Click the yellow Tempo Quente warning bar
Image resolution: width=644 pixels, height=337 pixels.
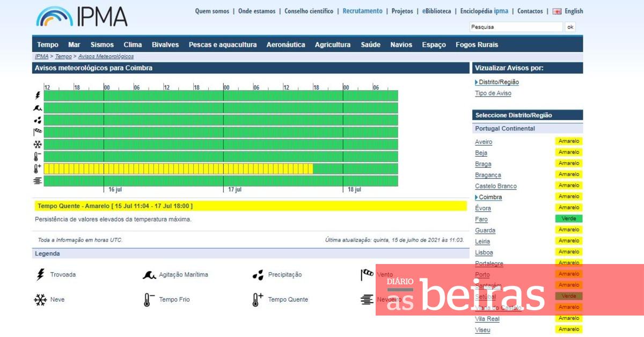click(x=251, y=206)
